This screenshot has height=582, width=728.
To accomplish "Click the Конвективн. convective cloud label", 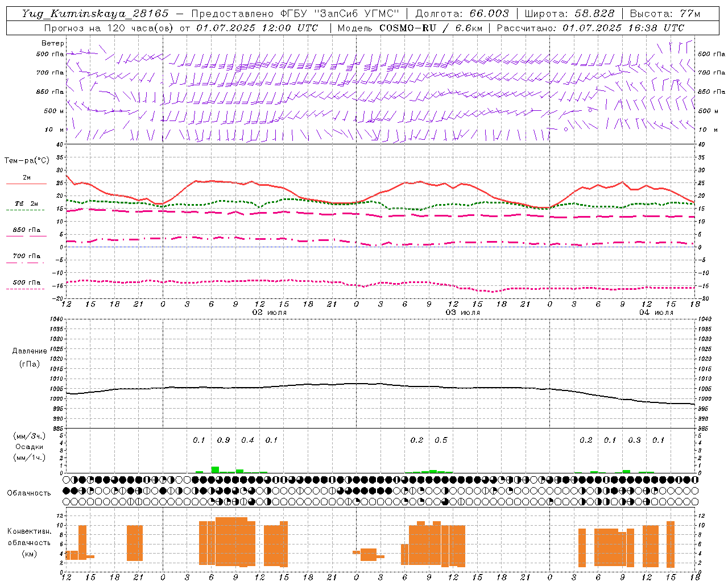I will coord(29,531).
